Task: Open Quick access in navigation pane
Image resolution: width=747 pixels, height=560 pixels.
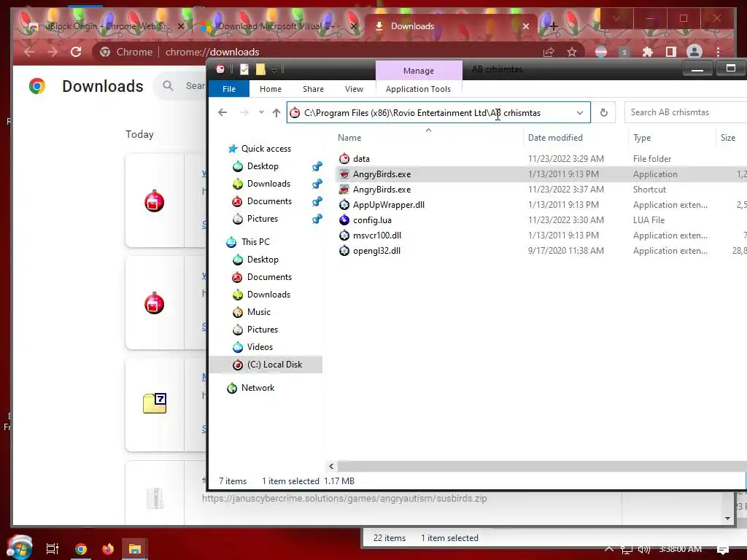Action: click(x=266, y=149)
